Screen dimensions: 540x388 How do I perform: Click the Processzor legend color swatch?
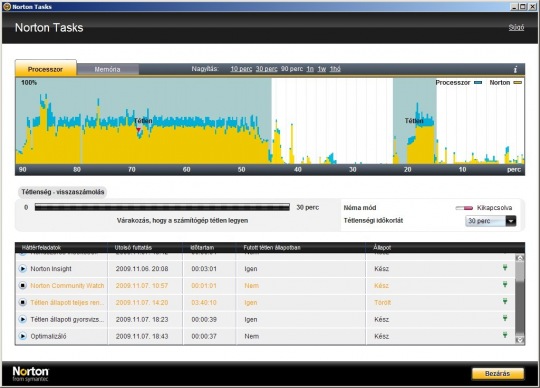click(x=478, y=83)
